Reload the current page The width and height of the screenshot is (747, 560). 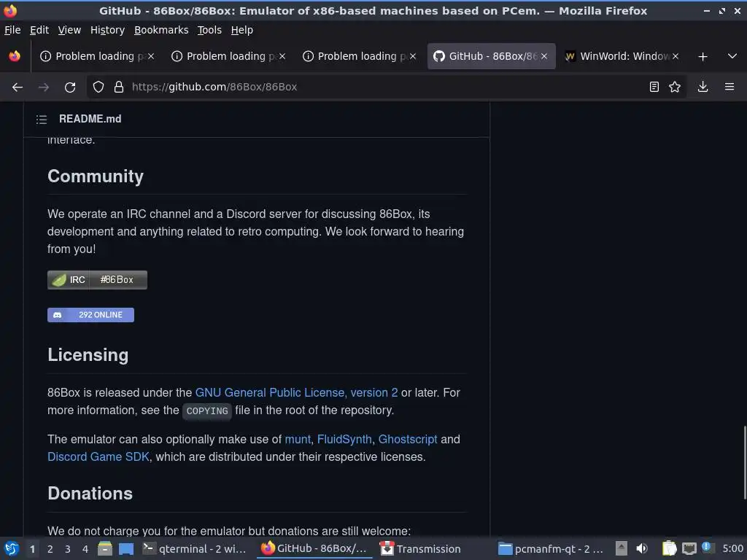70,87
